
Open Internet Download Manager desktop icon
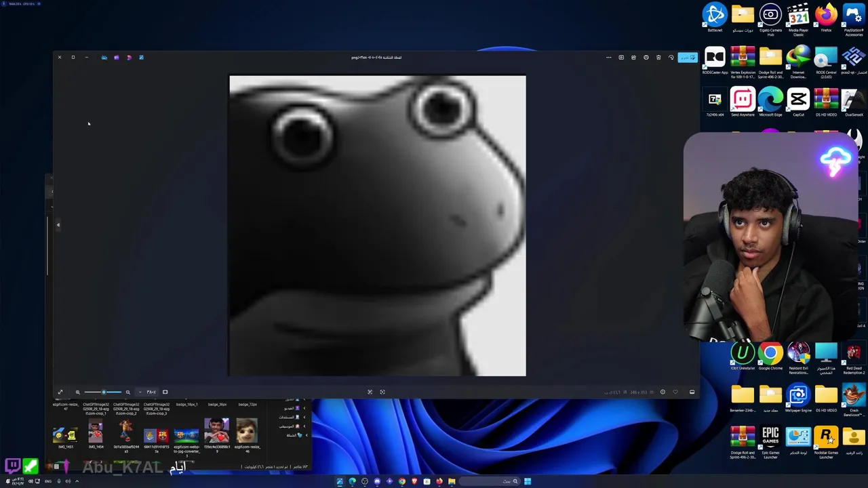pyautogui.click(x=798, y=62)
